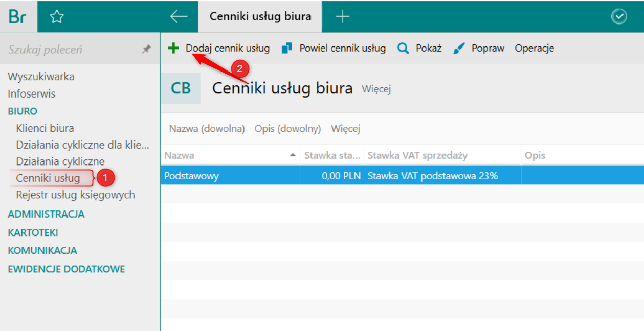Click the green plus add icon
The height and width of the screenshot is (331, 644).
(173, 48)
